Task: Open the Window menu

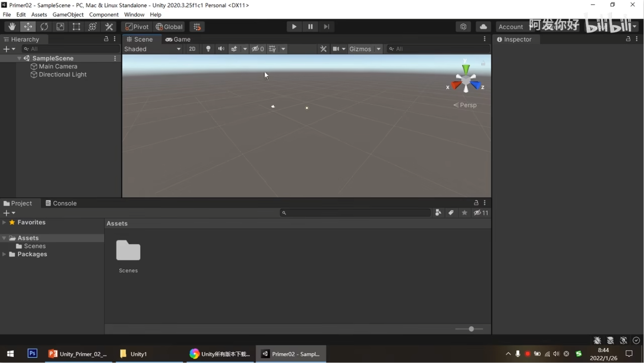Action: coord(134,15)
